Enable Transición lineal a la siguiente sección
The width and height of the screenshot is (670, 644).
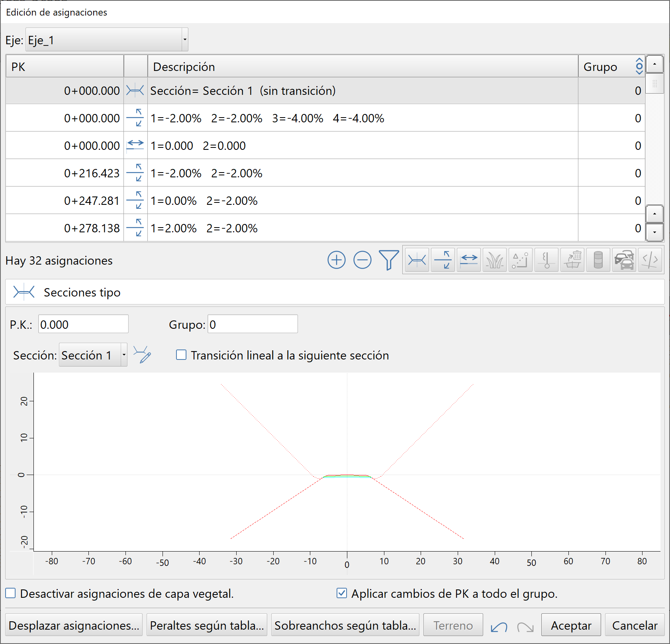[x=181, y=355]
